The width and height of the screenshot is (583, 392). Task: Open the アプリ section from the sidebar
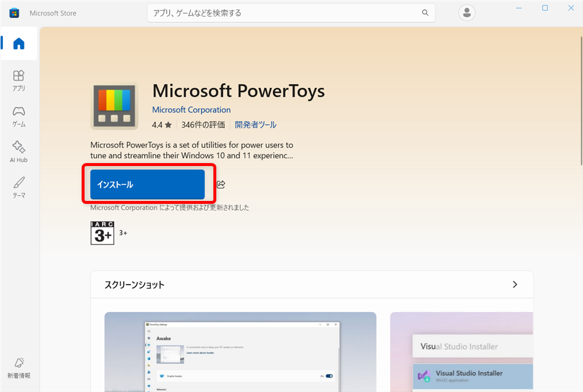pyautogui.click(x=19, y=79)
